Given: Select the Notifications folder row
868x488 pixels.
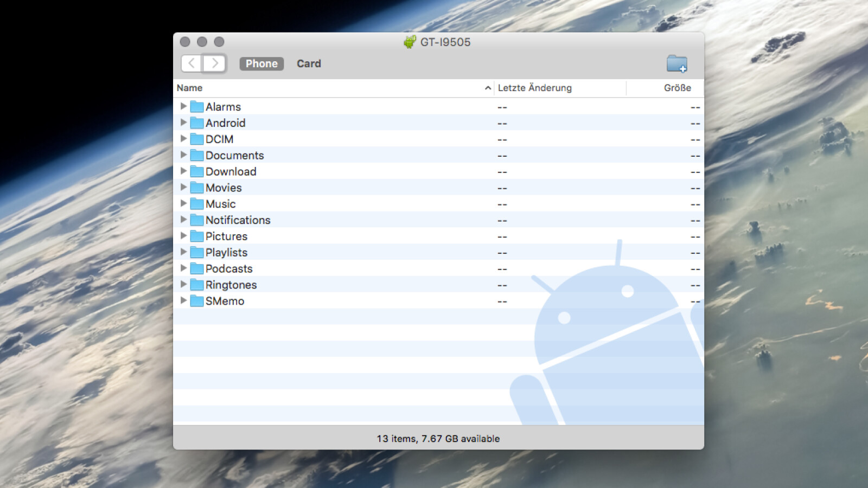Looking at the screenshot, I should 438,220.
